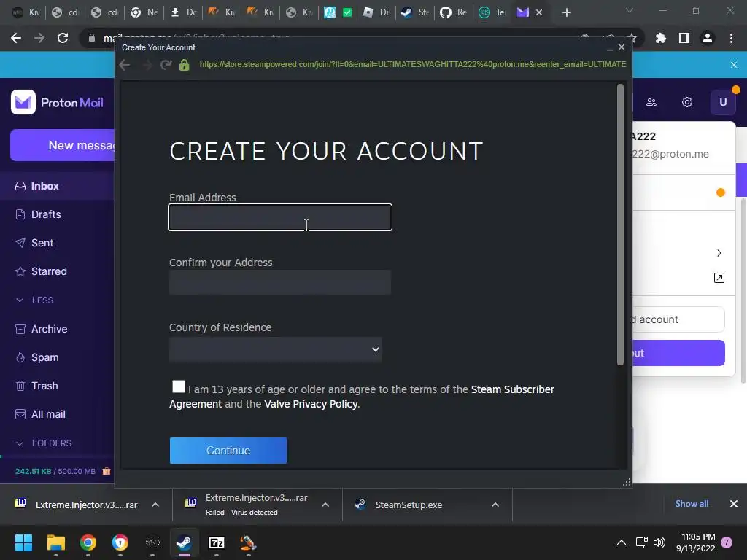
Task: Click the Email Address input field
Action: click(x=280, y=217)
